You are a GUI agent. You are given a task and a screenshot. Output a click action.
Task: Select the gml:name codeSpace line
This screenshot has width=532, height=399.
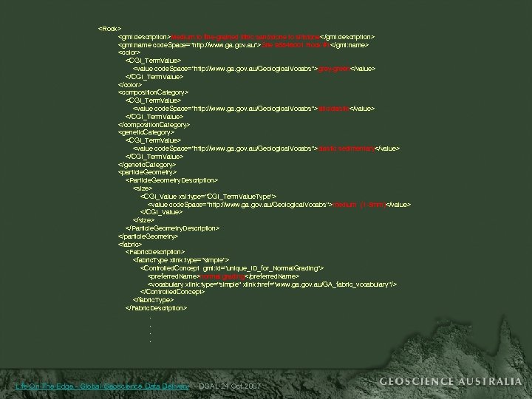243,45
